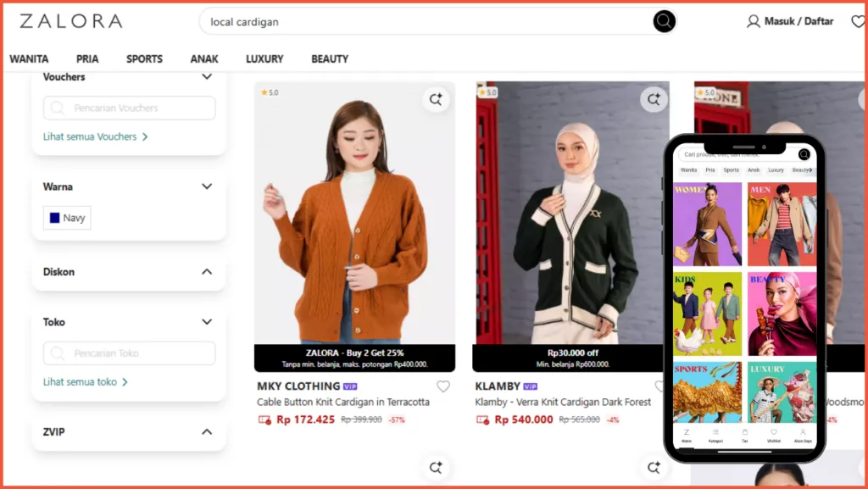
Task: Click VIP badge next to KLAMBY
Action: click(530, 386)
